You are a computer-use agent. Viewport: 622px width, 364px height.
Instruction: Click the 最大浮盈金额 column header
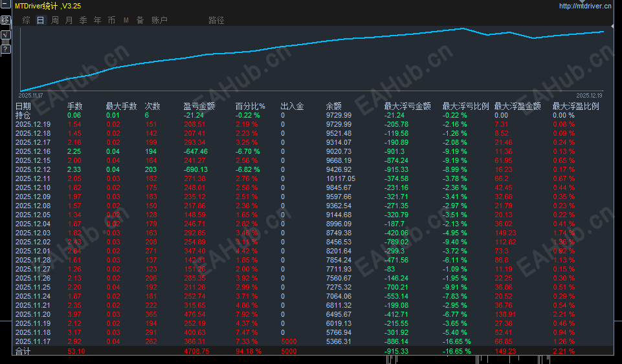click(x=518, y=106)
